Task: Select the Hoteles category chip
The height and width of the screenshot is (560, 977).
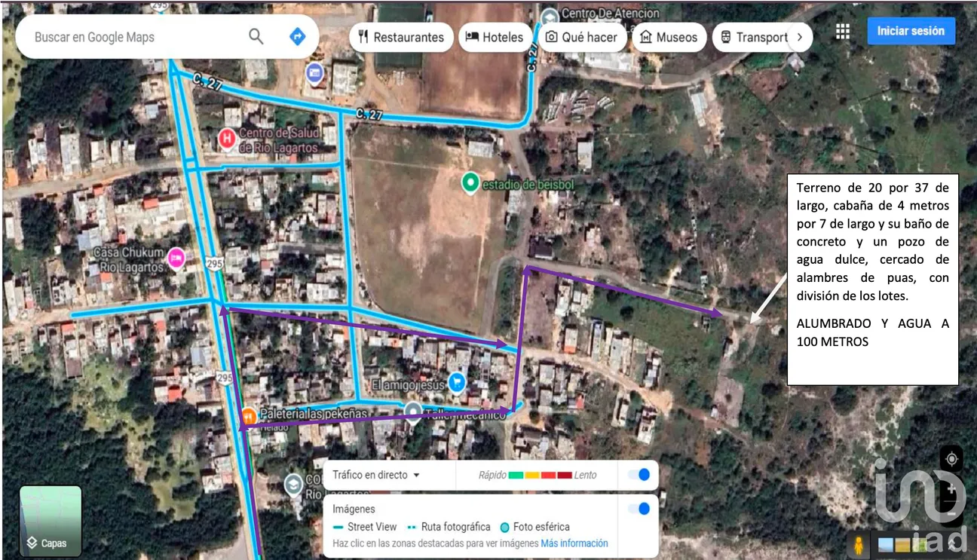Action: 495,37
